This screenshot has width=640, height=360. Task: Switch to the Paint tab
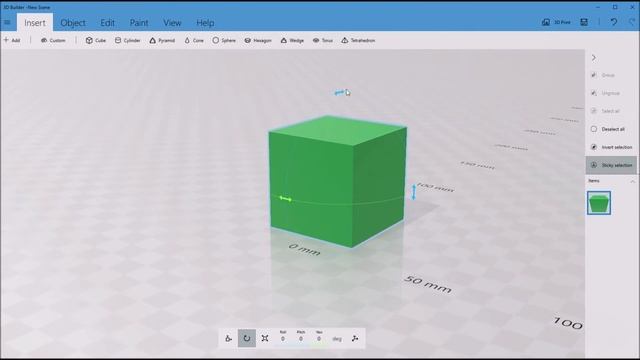click(139, 23)
